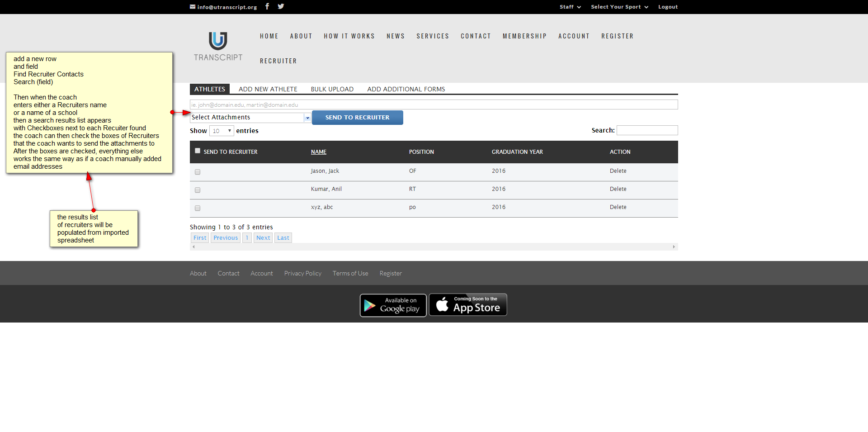This screenshot has height=432, width=868.
Task: Check the box for Kumar, Anil
Action: coord(198,190)
